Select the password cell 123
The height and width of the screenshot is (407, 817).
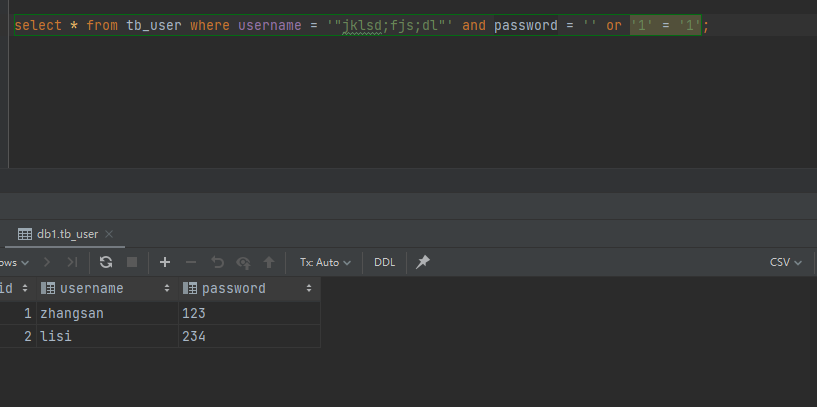tap(249, 313)
